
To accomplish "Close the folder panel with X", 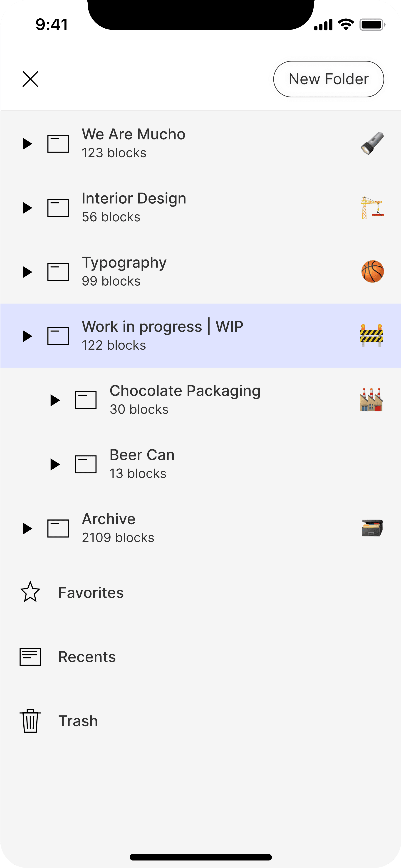I will tap(30, 79).
